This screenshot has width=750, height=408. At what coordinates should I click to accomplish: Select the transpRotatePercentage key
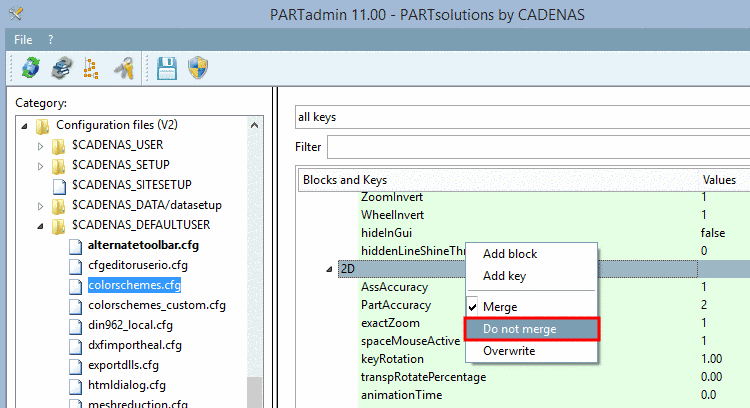pyautogui.click(x=423, y=377)
